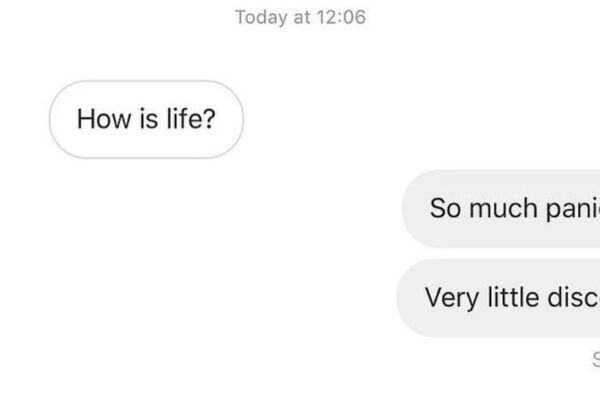Select the word "much" in the first sent message
Viewport: 600px width, 399px height.
(x=503, y=208)
